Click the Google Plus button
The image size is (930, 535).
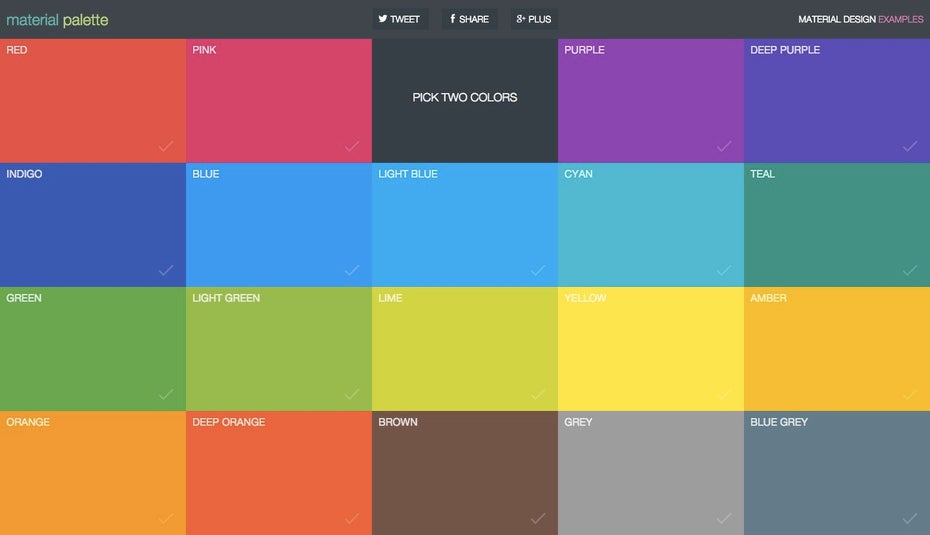point(534,19)
